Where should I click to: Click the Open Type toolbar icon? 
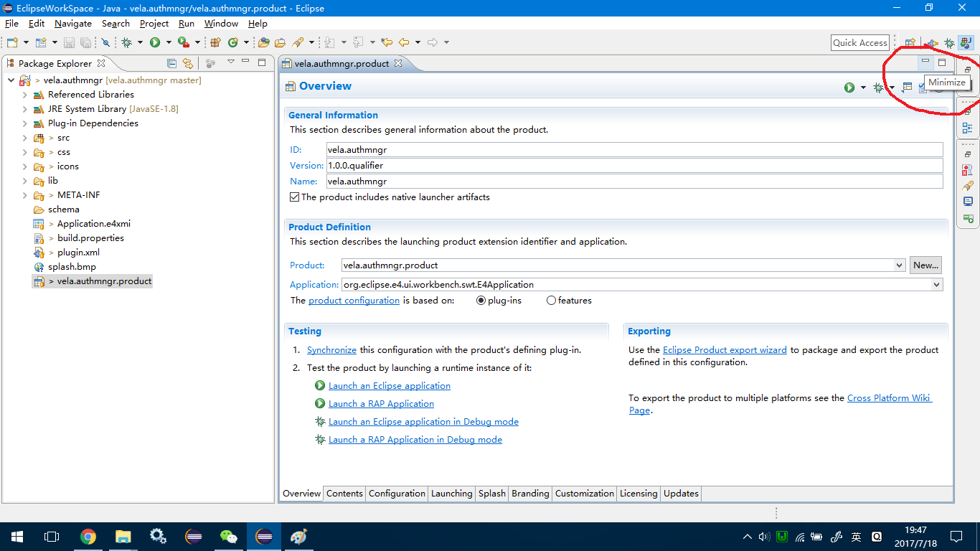tap(264, 43)
